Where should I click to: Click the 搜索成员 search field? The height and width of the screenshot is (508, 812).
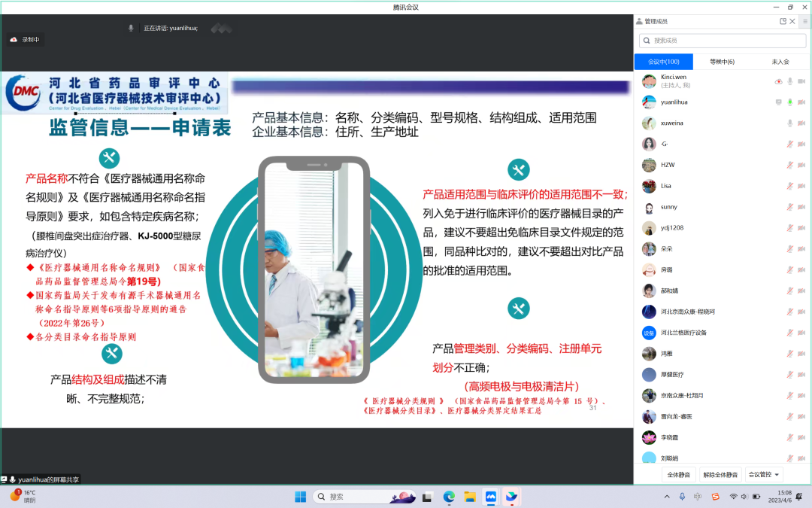tap(722, 41)
